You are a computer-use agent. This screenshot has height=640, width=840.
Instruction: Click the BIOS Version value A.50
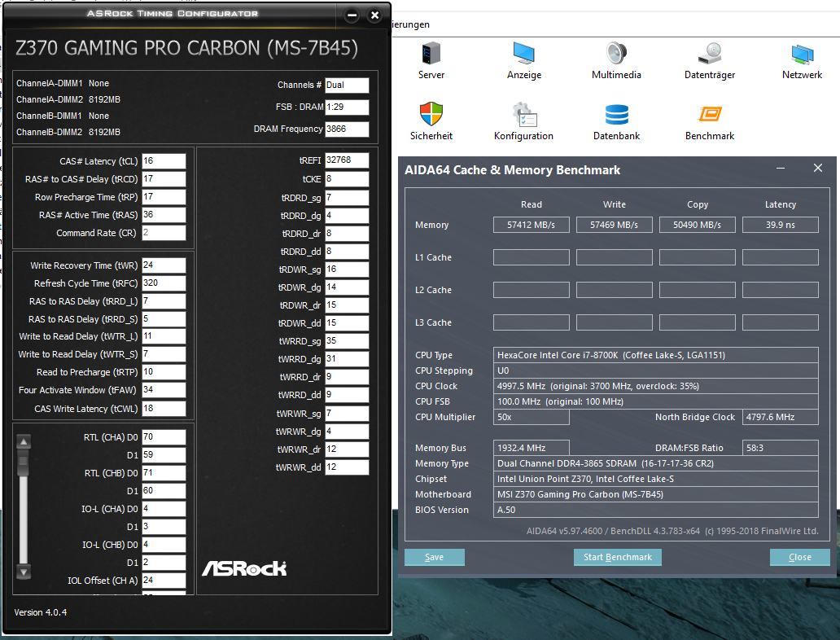pyautogui.click(x=656, y=510)
